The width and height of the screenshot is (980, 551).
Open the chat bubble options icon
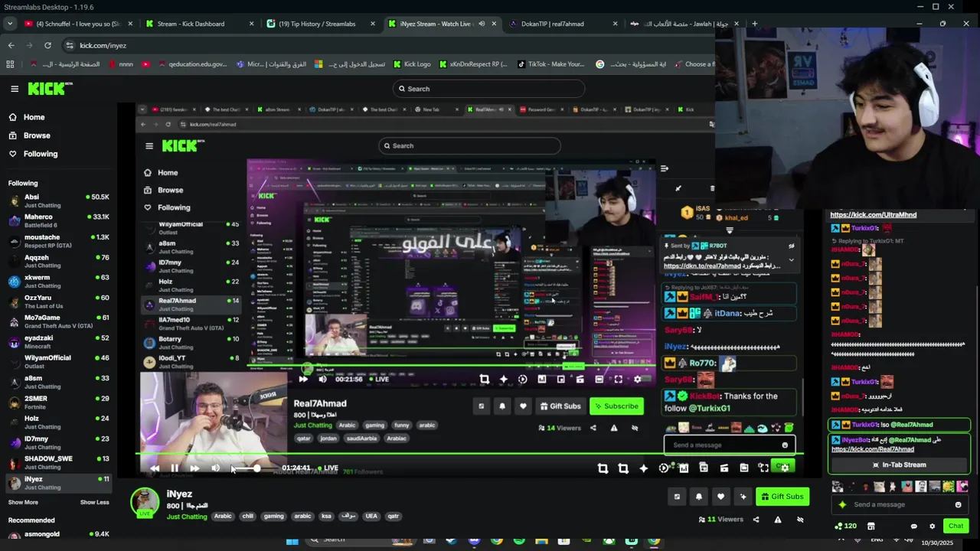(913, 527)
